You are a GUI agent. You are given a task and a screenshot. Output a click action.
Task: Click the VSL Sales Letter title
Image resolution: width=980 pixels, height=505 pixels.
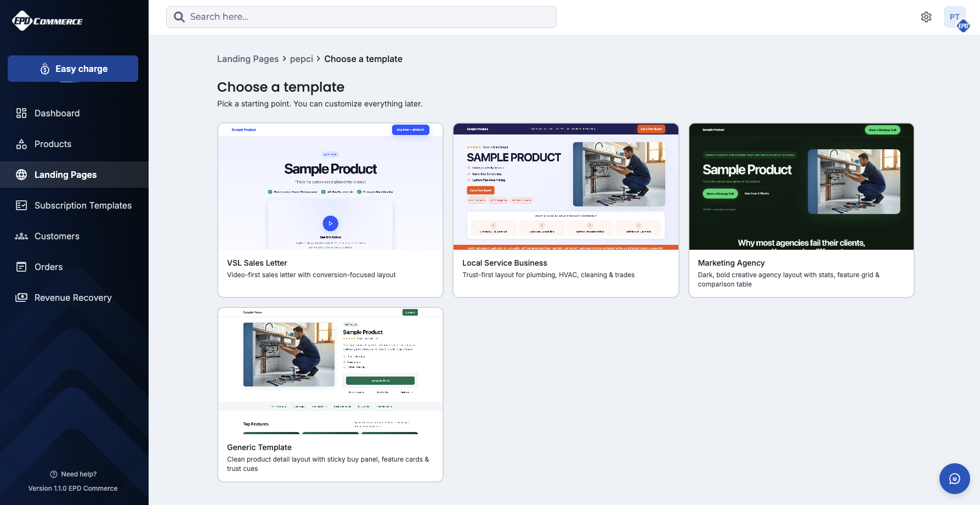[x=257, y=263]
